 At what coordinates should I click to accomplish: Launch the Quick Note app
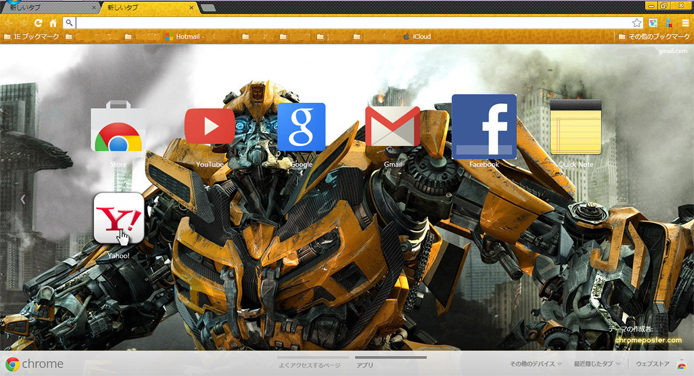576,127
